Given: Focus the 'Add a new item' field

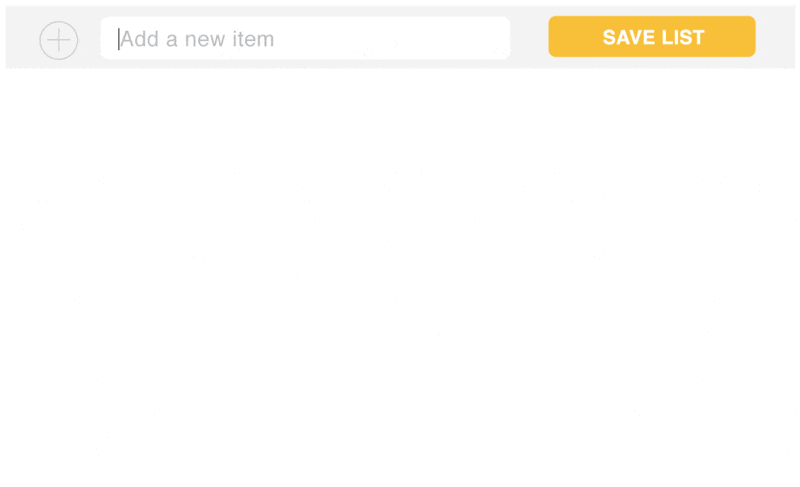Looking at the screenshot, I should 305,38.
